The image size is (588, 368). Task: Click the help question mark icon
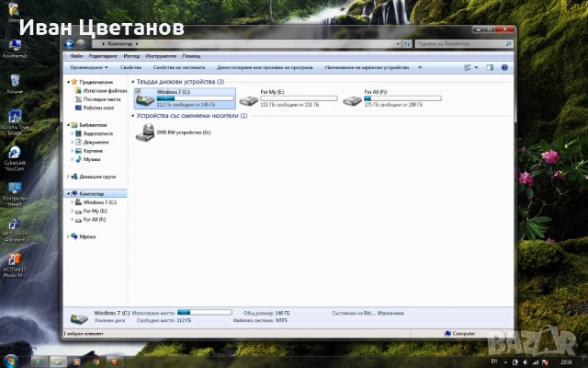[504, 67]
